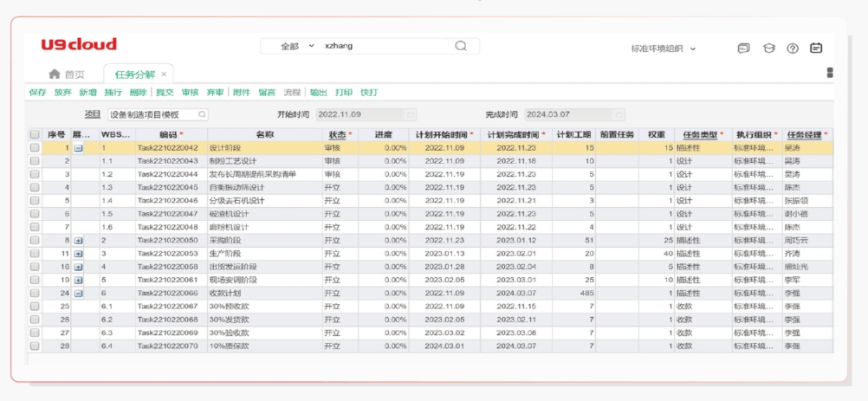Click the vertical dots menu at far right
Screen dimensions: 868x401
(x=830, y=73)
